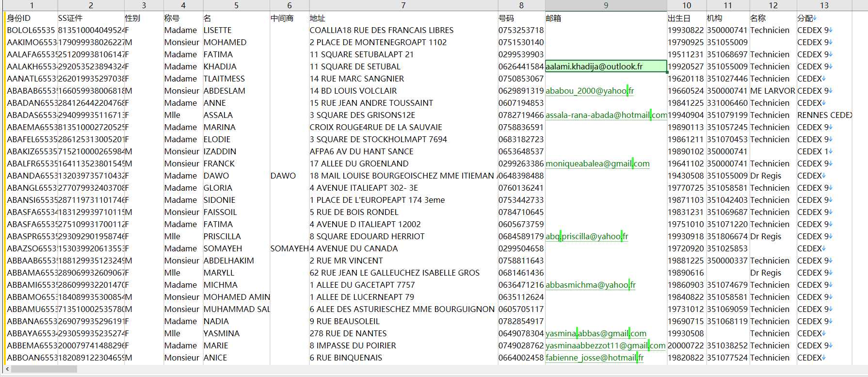Open the abq.priscilla@yahoo.fr email link
868x377 pixels.
pos(587,236)
